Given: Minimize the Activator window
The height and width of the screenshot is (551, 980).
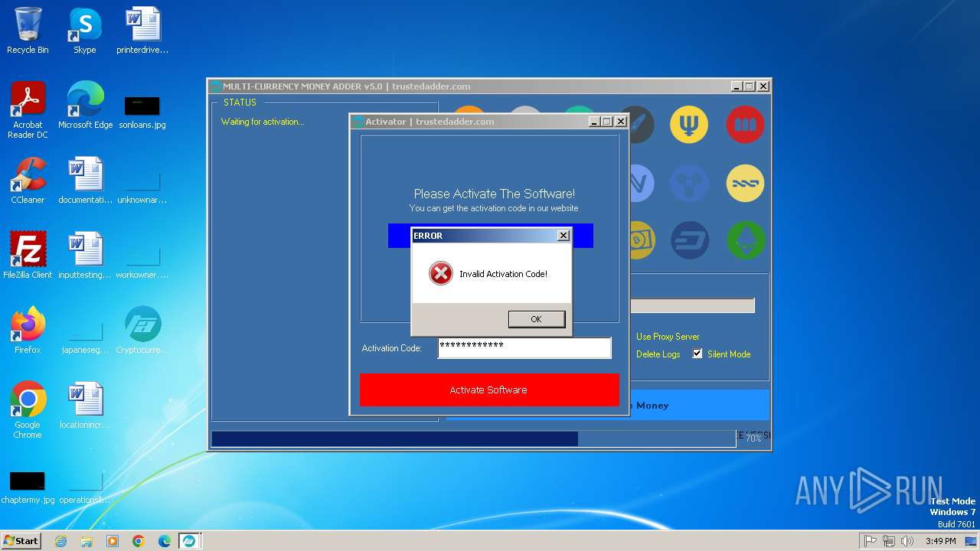Looking at the screenshot, I should pos(594,122).
